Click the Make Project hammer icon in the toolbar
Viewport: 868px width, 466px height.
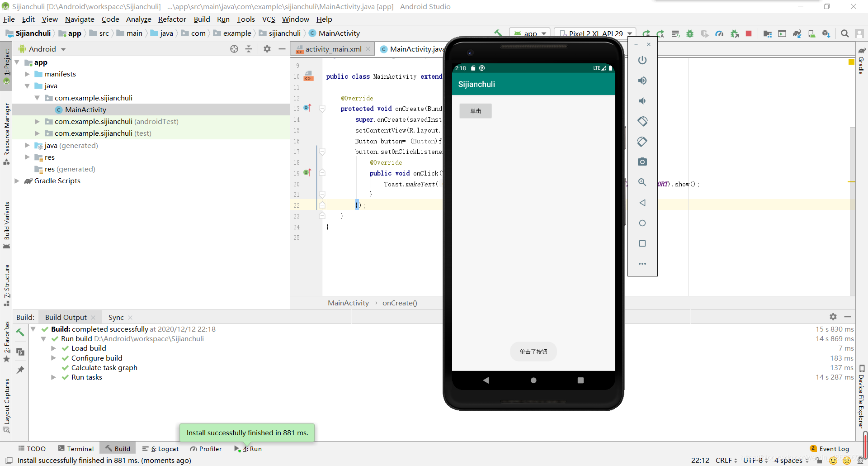click(x=498, y=33)
